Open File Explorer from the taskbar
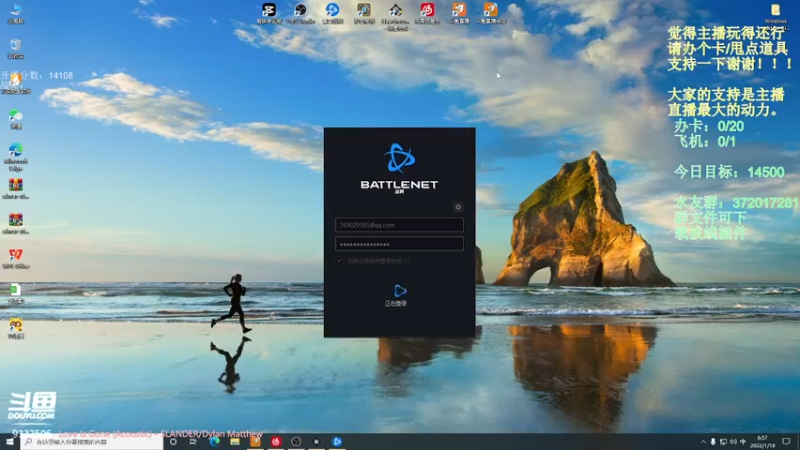The width and height of the screenshot is (800, 450). [x=235, y=442]
